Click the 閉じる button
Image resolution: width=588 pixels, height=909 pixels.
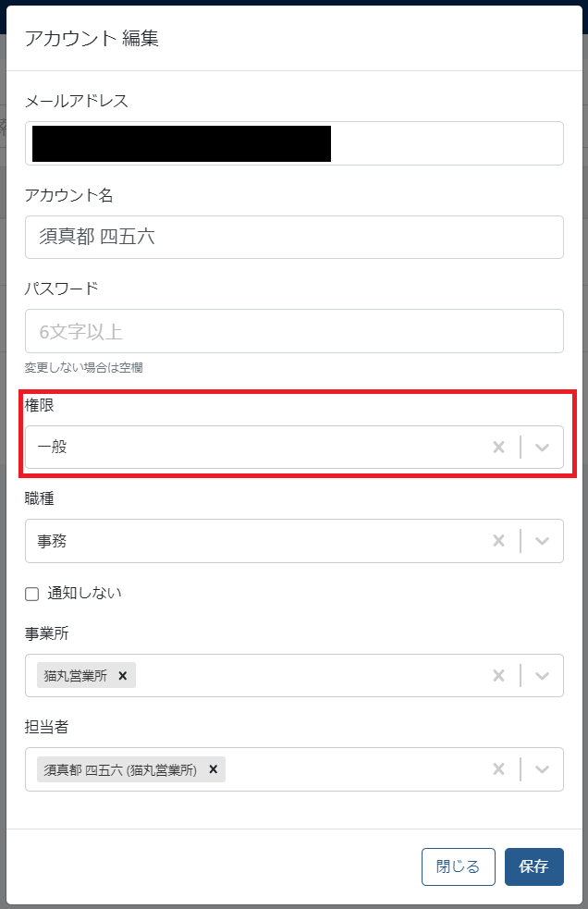pos(458,866)
